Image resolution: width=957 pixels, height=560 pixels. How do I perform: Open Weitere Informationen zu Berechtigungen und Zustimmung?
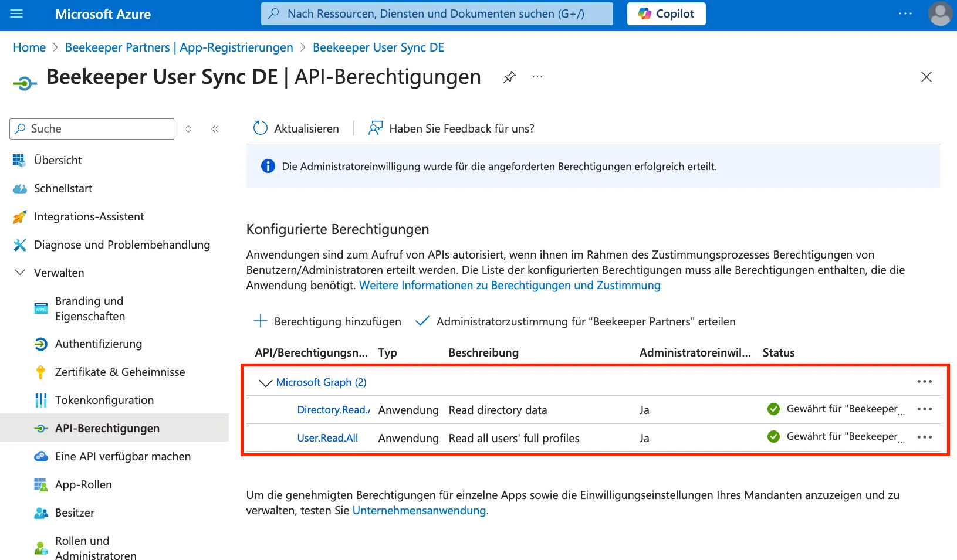click(510, 286)
